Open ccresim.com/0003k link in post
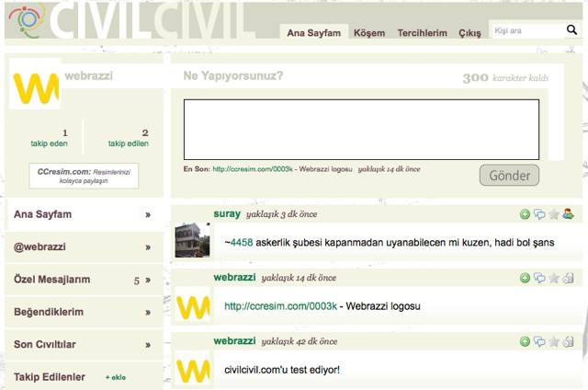 [280, 306]
